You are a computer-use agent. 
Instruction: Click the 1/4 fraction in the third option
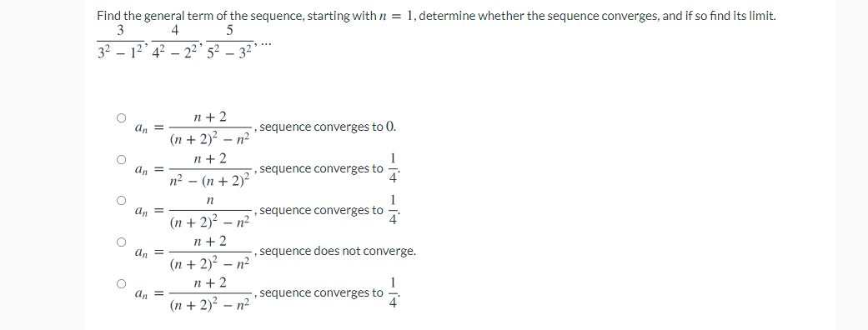pyautogui.click(x=393, y=210)
